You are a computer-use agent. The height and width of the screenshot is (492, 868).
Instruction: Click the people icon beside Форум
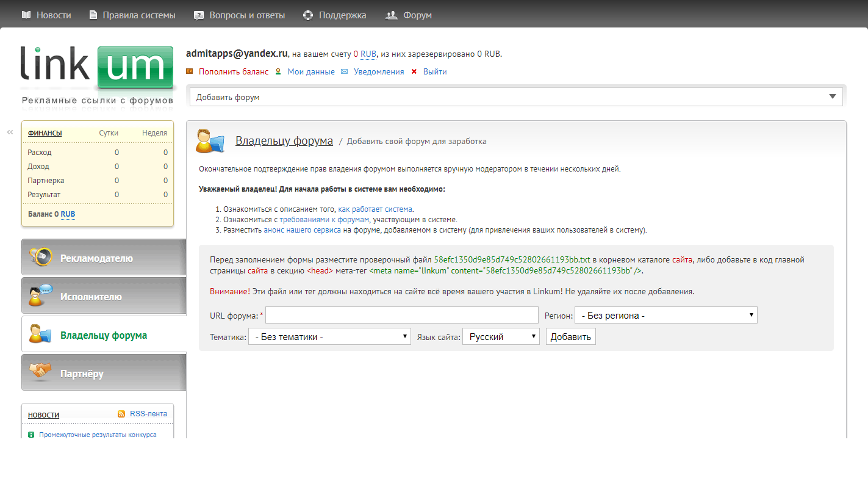[x=392, y=15]
